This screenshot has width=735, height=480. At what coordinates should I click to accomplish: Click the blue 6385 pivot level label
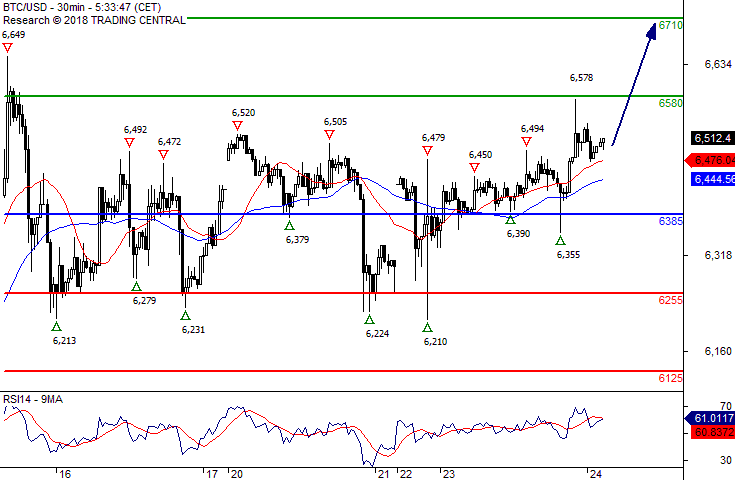pos(670,221)
